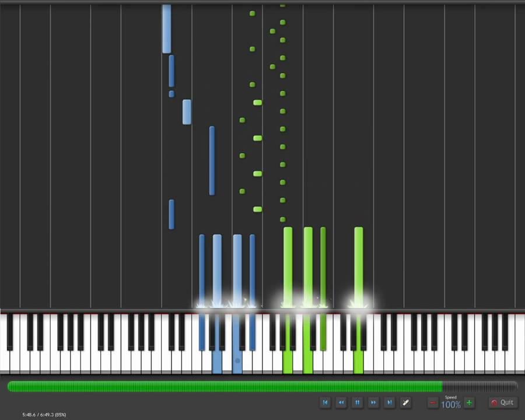Screen dimensions: 525x420
Task: Click the long dark blue falling note
Action: point(212,161)
